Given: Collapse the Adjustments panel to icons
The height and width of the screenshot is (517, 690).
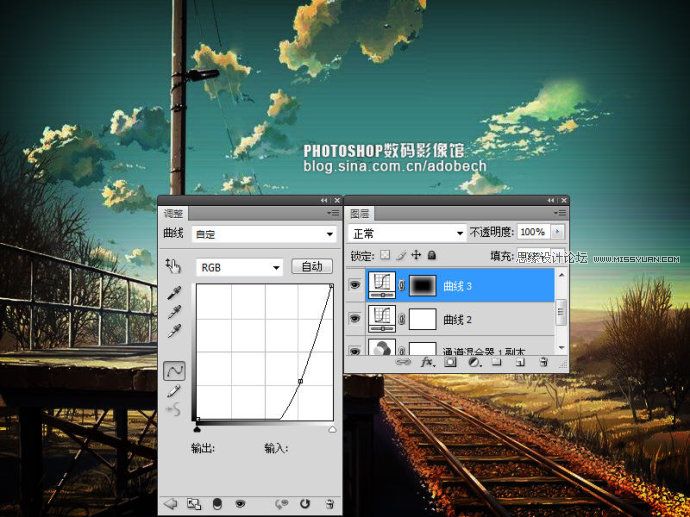Looking at the screenshot, I should [x=324, y=200].
